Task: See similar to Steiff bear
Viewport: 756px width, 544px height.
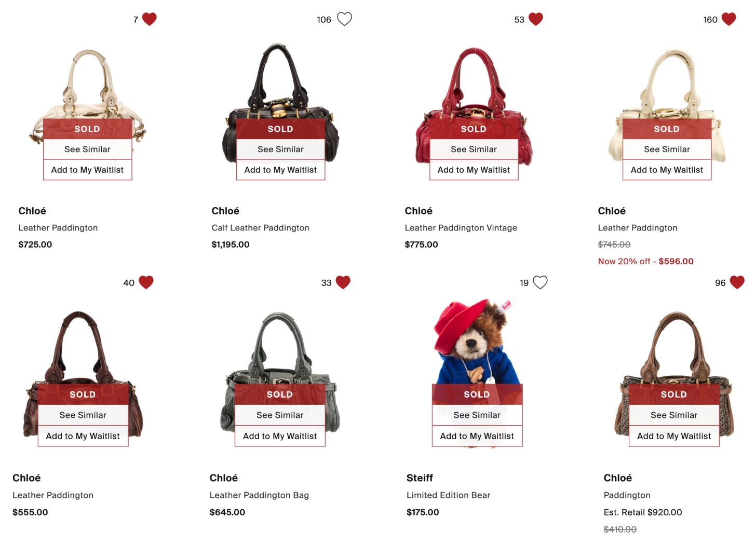Action: (477, 415)
